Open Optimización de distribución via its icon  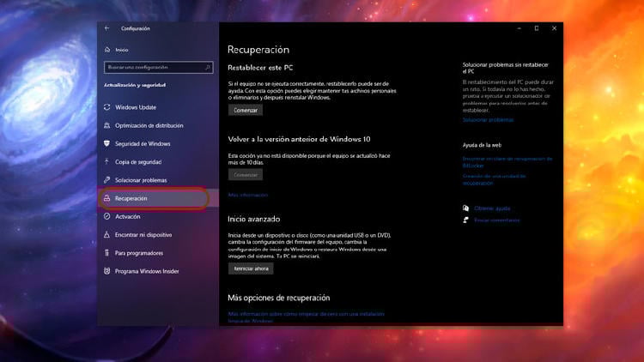point(107,125)
